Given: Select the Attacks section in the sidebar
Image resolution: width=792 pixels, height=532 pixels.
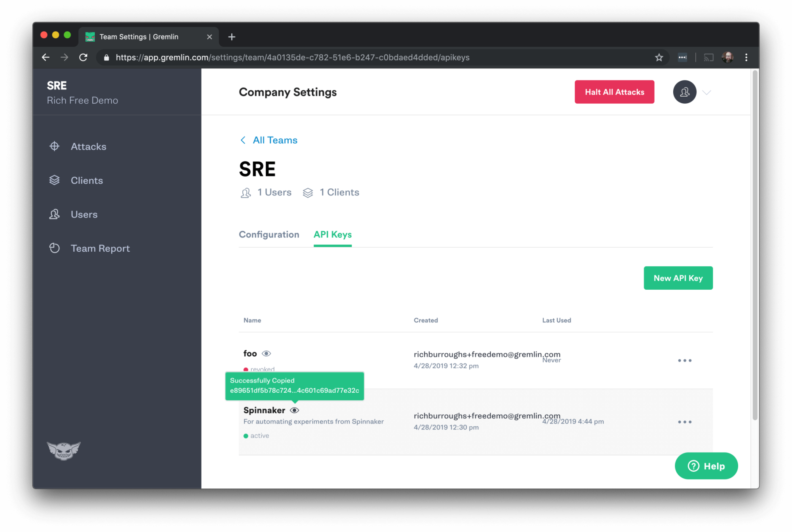Looking at the screenshot, I should [x=88, y=146].
